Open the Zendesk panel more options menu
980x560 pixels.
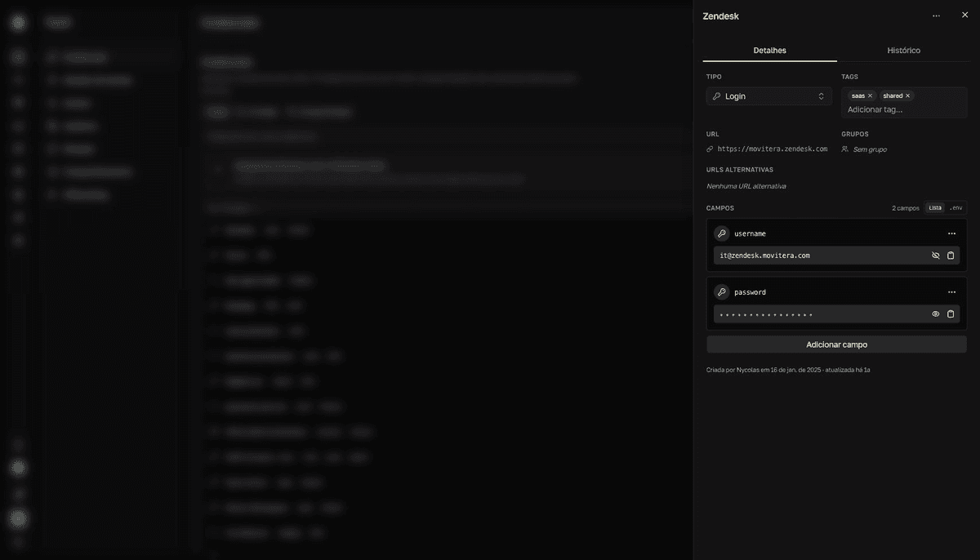coord(936,16)
